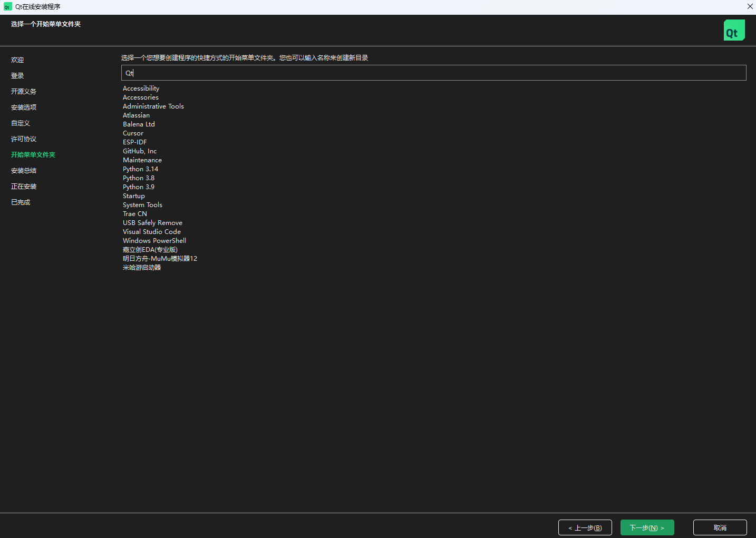Choose the Atlassian folder

coord(136,115)
